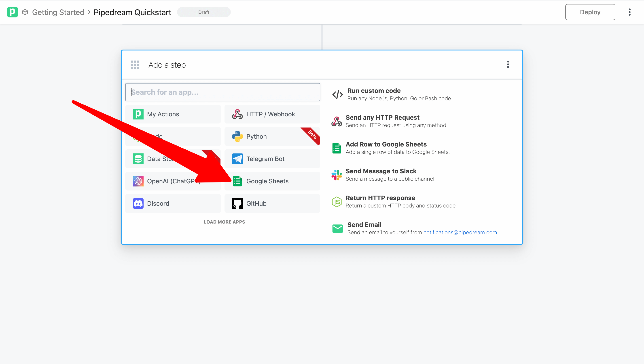Open the notifications@pipedream.com link
This screenshot has height=364, width=644.
(x=460, y=232)
